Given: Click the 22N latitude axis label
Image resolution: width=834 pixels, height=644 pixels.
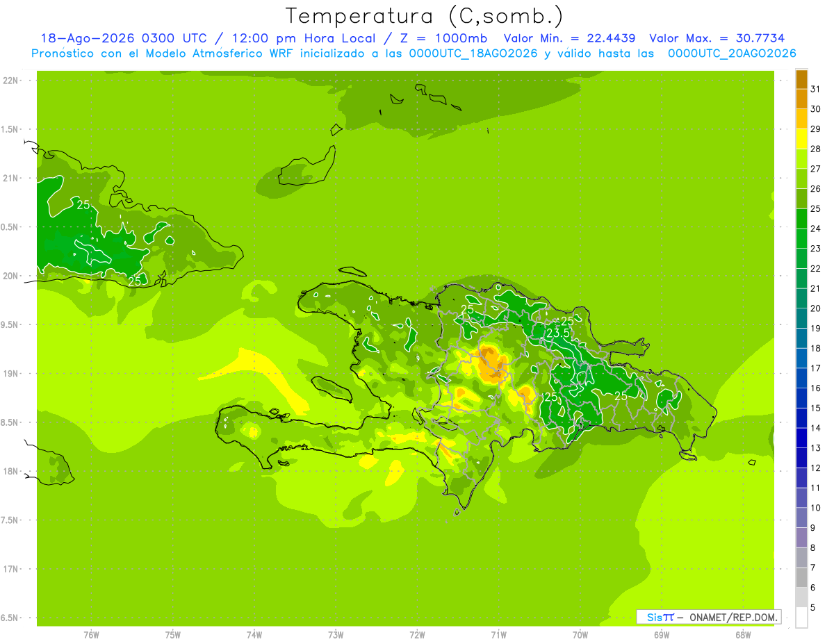Looking at the screenshot, I should (10, 81).
